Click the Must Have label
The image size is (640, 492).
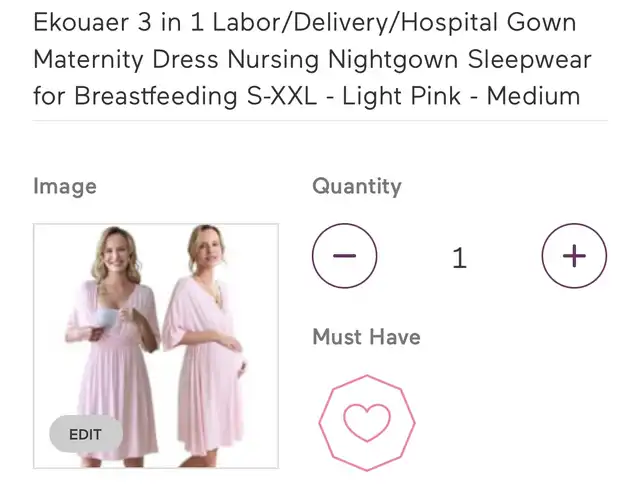367,337
